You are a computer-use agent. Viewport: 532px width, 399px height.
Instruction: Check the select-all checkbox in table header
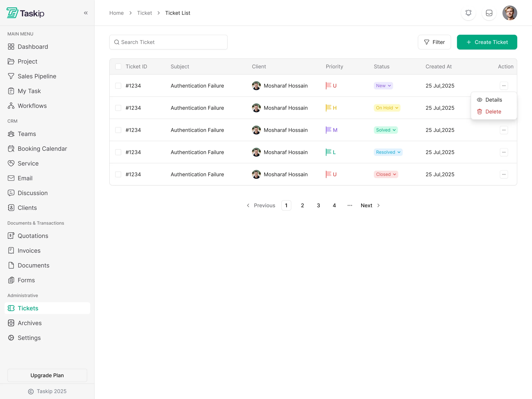118,67
